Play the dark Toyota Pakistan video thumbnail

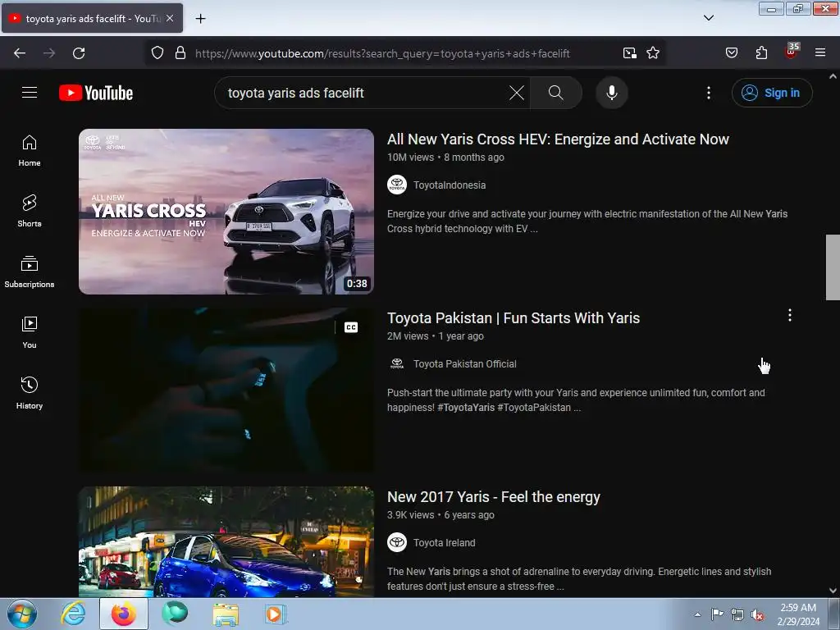pyautogui.click(x=226, y=390)
